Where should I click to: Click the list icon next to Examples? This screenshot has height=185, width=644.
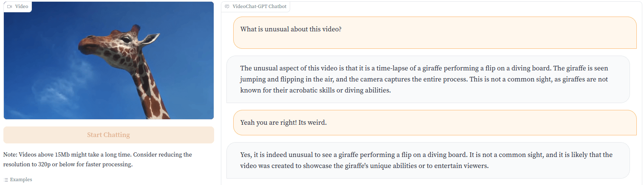6,180
